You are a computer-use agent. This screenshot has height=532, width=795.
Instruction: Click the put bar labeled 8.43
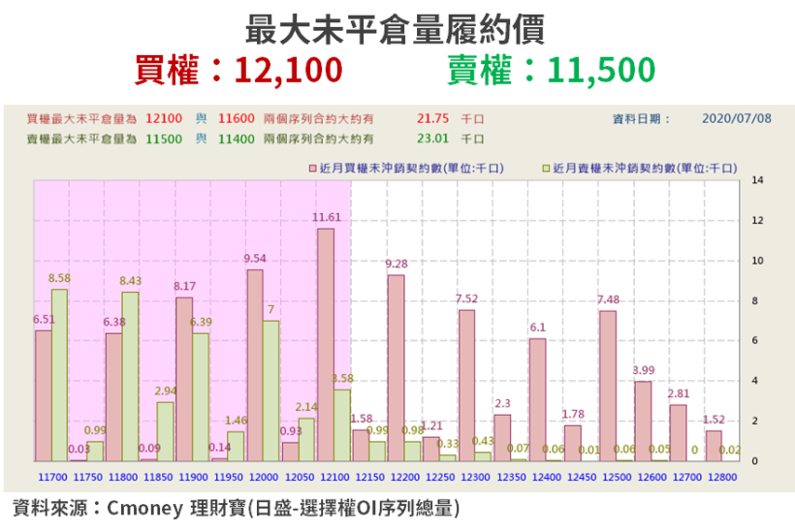(130, 376)
